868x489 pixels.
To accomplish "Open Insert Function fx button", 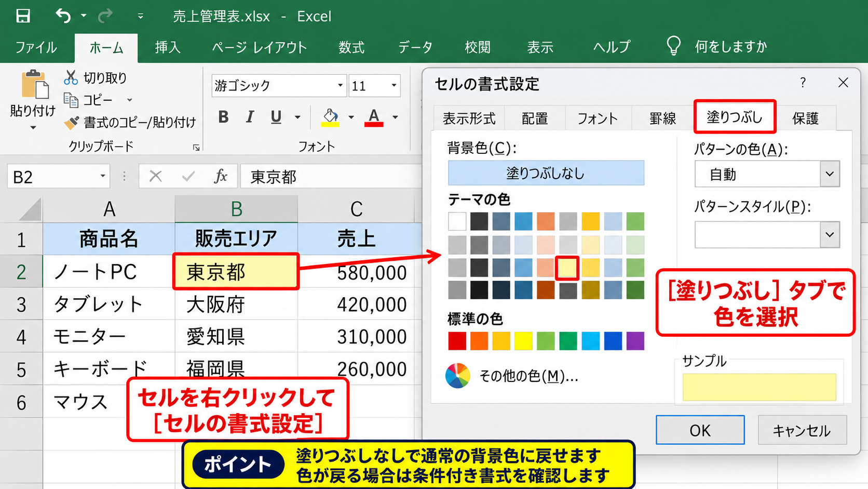I will coord(221,176).
